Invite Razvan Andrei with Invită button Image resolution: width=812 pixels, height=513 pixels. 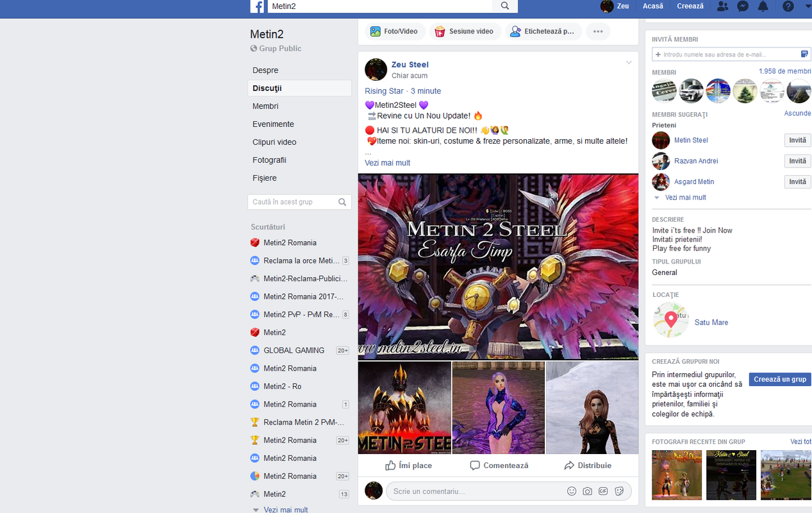(x=797, y=161)
